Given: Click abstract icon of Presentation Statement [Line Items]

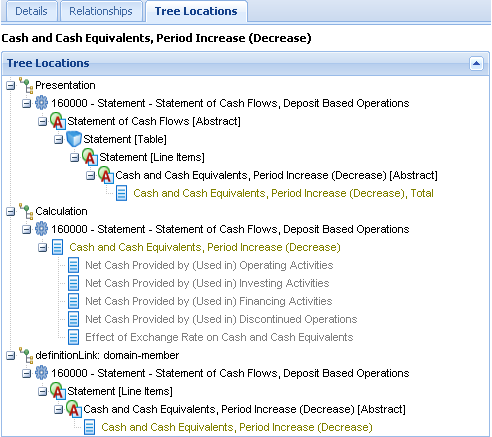Looking at the screenshot, I should click(90, 157).
